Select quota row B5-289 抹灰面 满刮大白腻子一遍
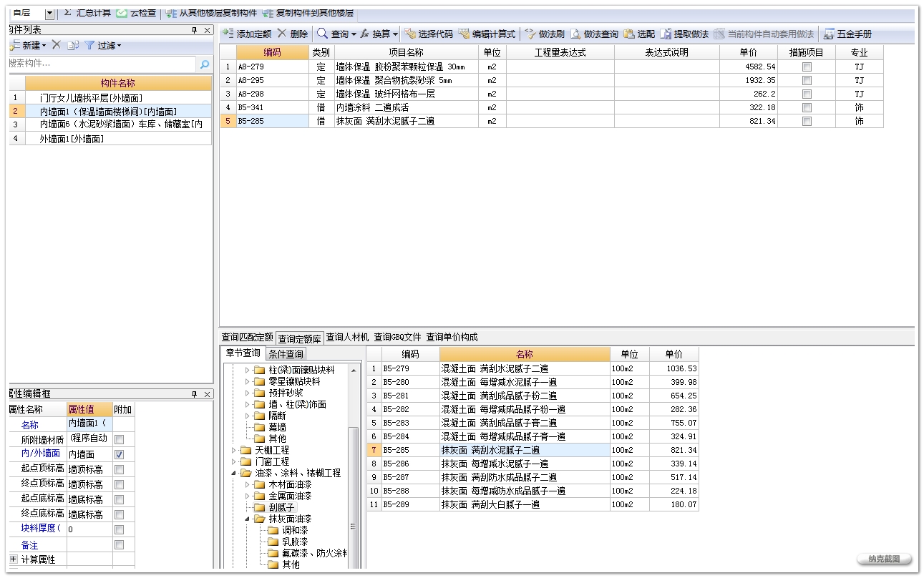The height and width of the screenshot is (578, 924). [532, 504]
